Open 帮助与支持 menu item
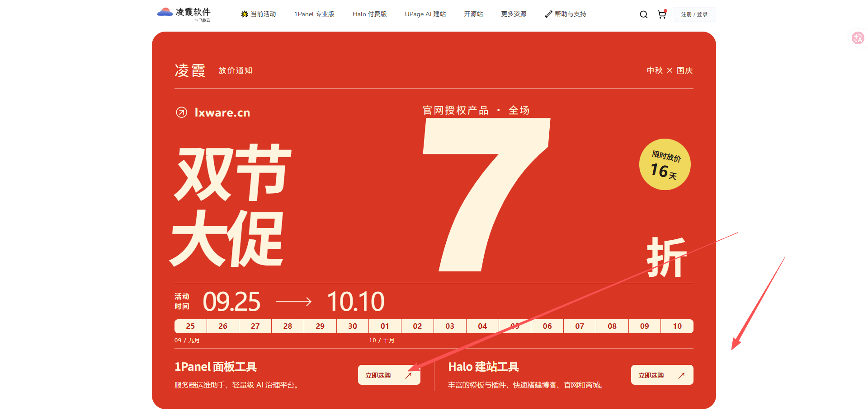This screenshot has width=868, height=415. pyautogui.click(x=566, y=14)
